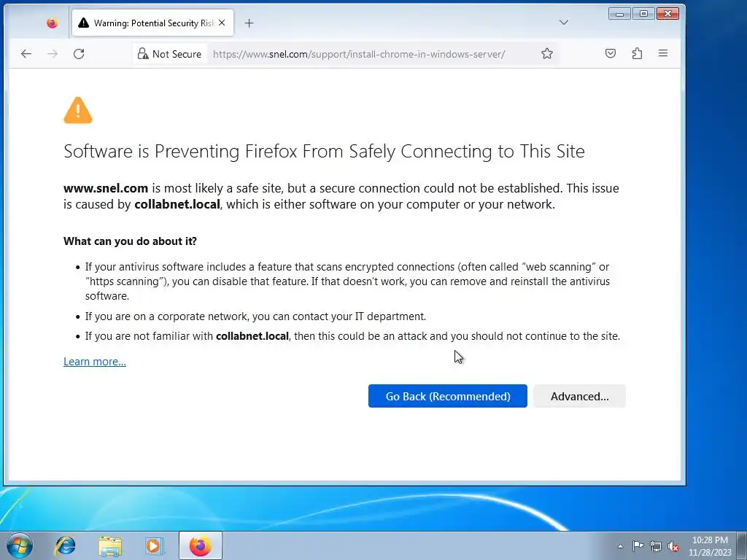Select the Warning: Potential Security Risk tab
This screenshot has width=747, height=560.
(153, 23)
